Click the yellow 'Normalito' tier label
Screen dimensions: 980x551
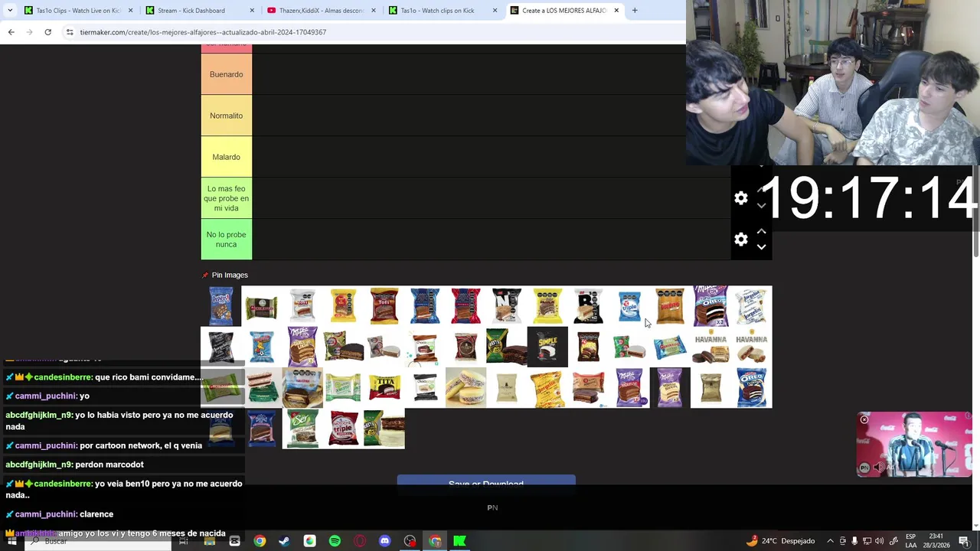point(227,116)
